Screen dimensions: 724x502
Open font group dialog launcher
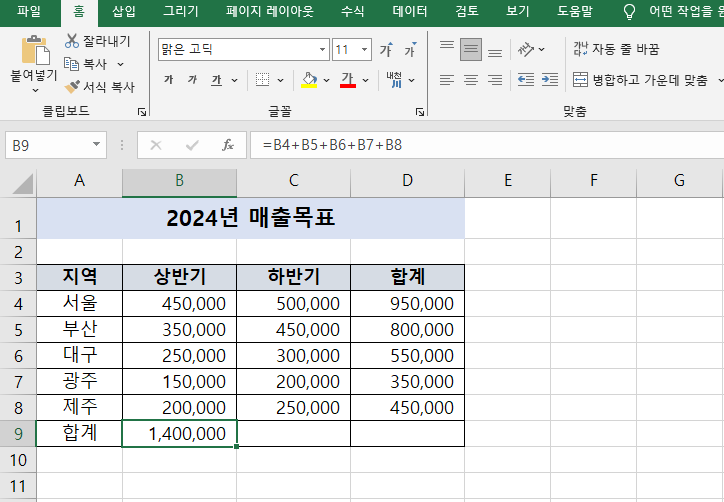pos(420,112)
